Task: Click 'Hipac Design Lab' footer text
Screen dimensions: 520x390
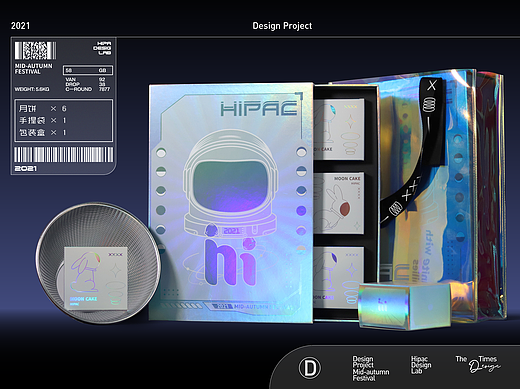Action: pos(421,365)
